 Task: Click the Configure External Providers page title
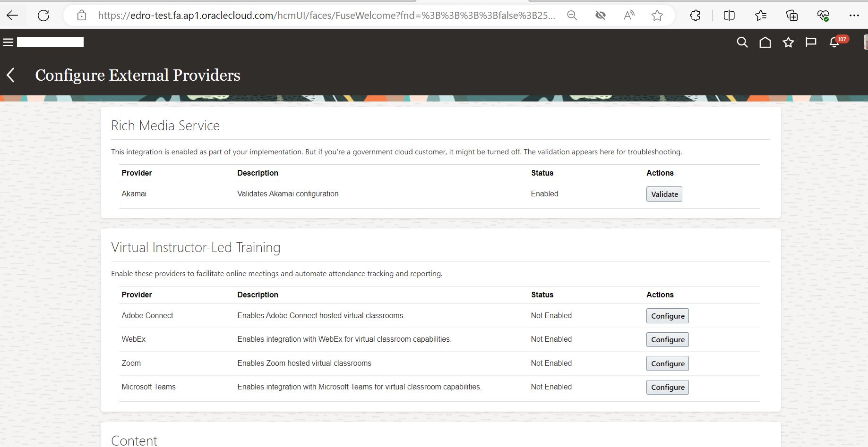(x=138, y=75)
